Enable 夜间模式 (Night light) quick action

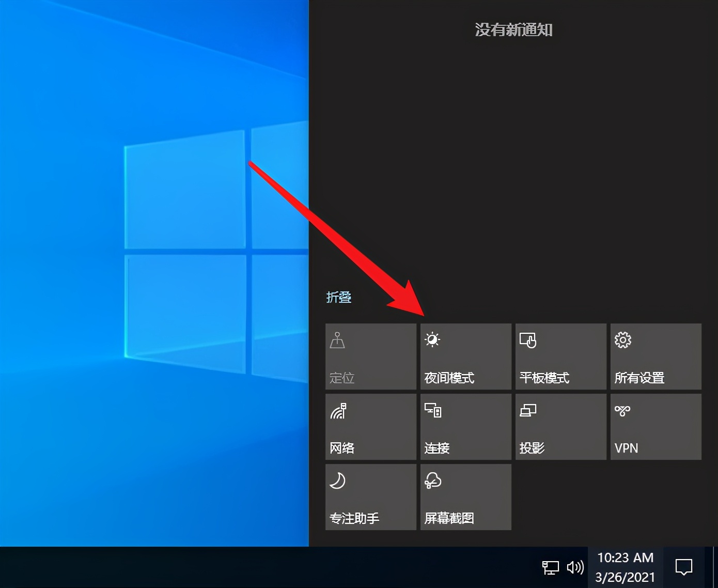(464, 357)
